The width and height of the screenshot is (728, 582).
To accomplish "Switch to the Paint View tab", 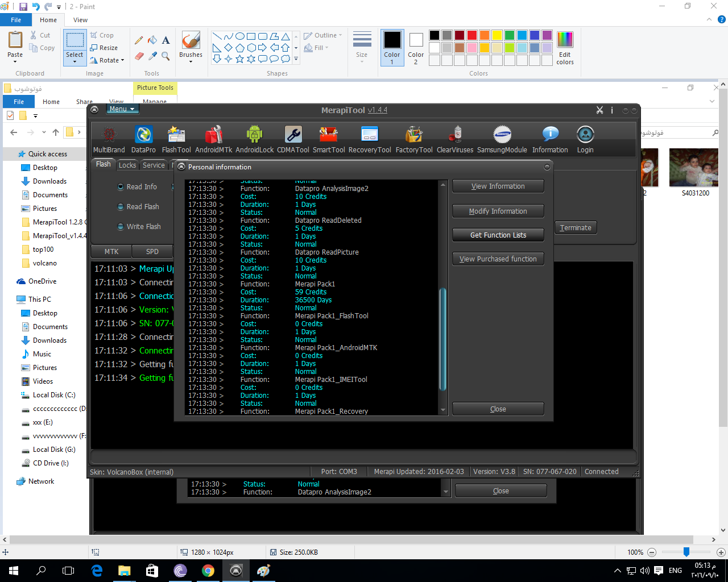I will [80, 20].
